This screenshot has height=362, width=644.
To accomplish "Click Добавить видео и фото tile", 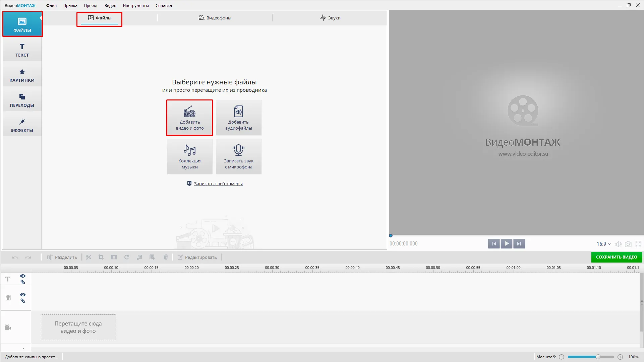I will pyautogui.click(x=190, y=118).
